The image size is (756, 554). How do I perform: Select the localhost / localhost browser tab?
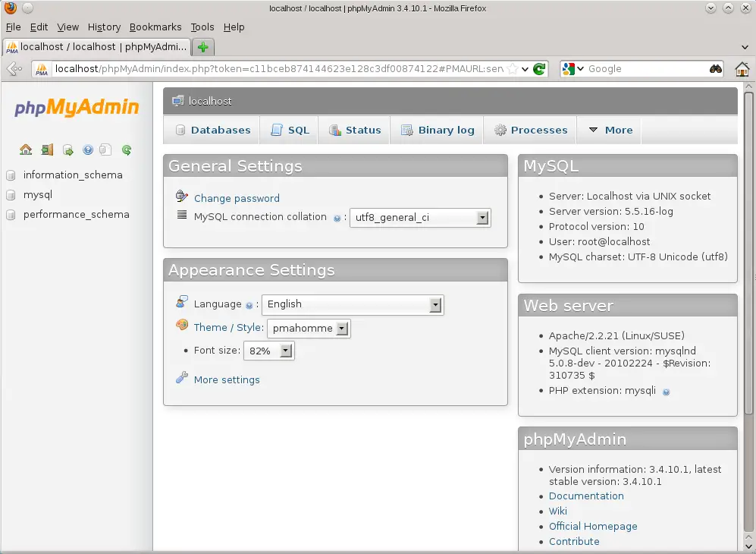click(x=96, y=47)
